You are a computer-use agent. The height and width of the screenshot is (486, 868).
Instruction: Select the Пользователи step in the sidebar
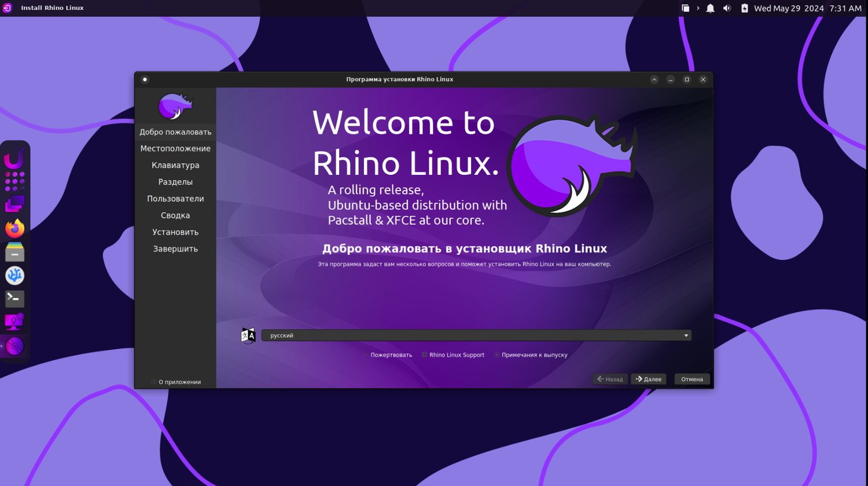click(x=175, y=199)
